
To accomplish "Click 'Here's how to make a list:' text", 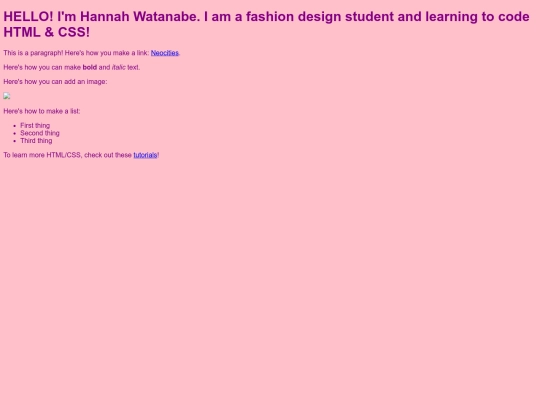I will pyautogui.click(x=42, y=111).
